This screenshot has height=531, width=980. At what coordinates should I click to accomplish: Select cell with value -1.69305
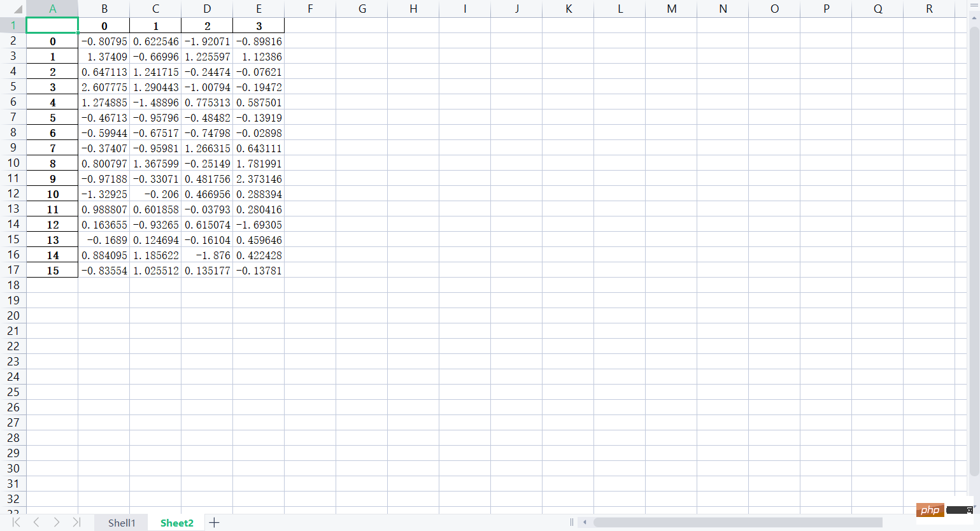coord(259,225)
